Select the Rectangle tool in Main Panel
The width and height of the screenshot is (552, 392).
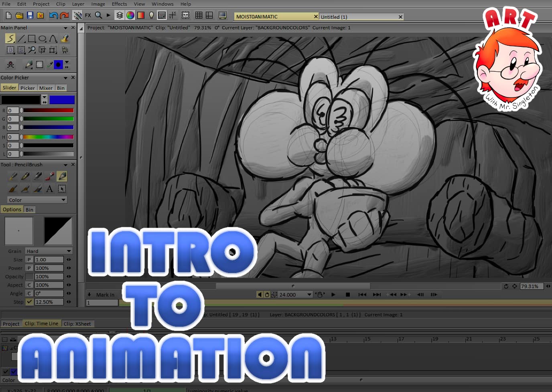pyautogui.click(x=32, y=38)
